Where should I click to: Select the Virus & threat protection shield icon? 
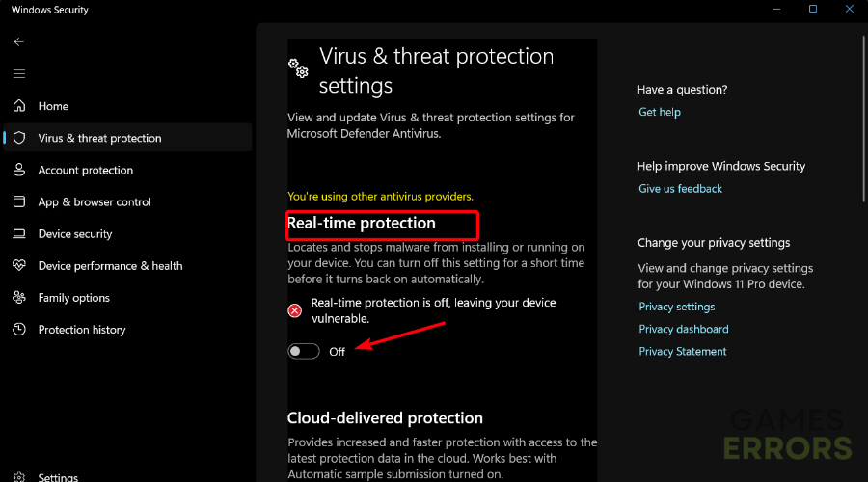[18, 138]
